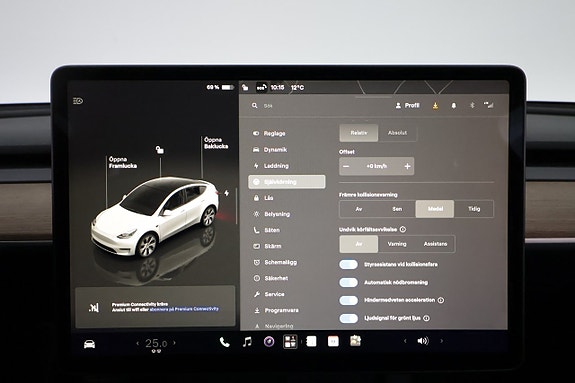Open the app launcher grid
The height and width of the screenshot is (383, 575).
coord(290,342)
